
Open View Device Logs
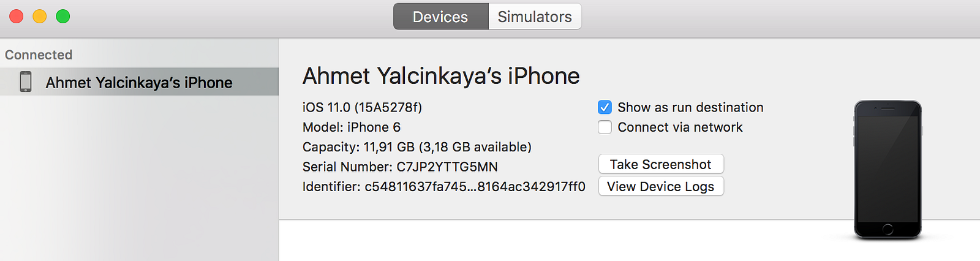pos(661,186)
